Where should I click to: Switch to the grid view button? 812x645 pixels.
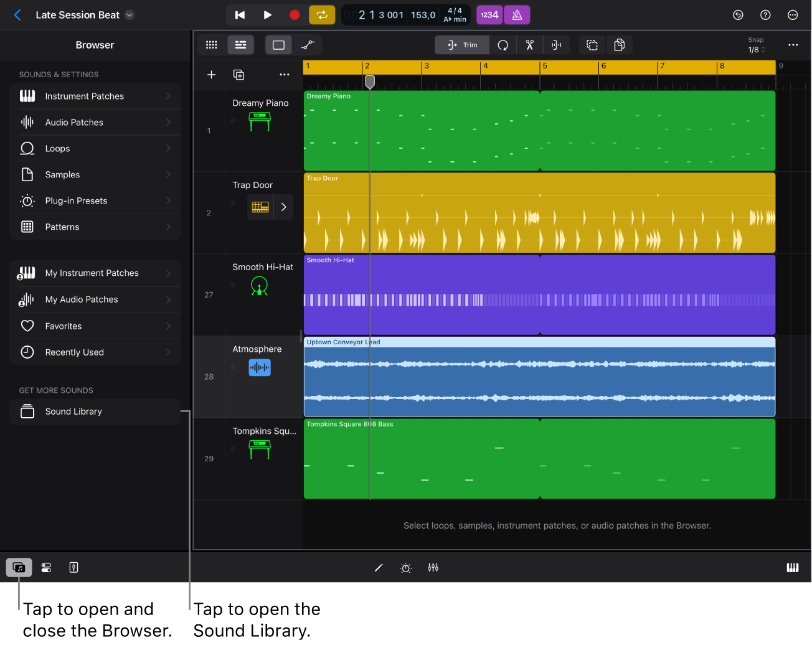pos(212,45)
